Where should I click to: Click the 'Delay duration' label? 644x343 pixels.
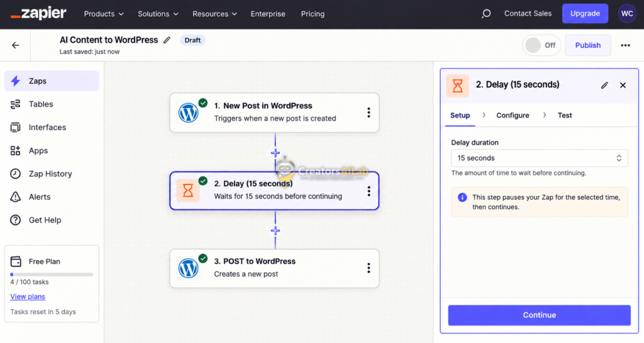pos(475,143)
